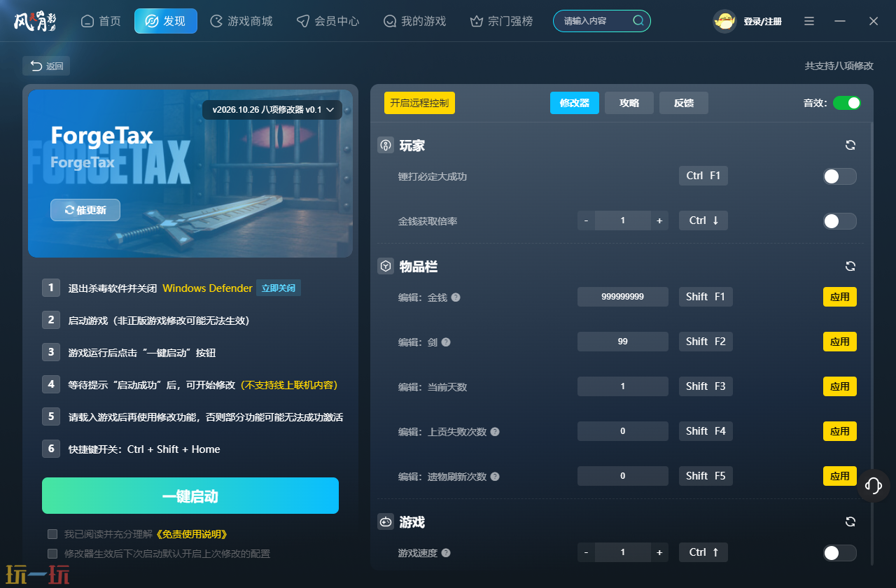Image resolution: width=896 pixels, height=588 pixels.
Task: Toggle 金钱获取倍率 switch
Action: (x=839, y=221)
